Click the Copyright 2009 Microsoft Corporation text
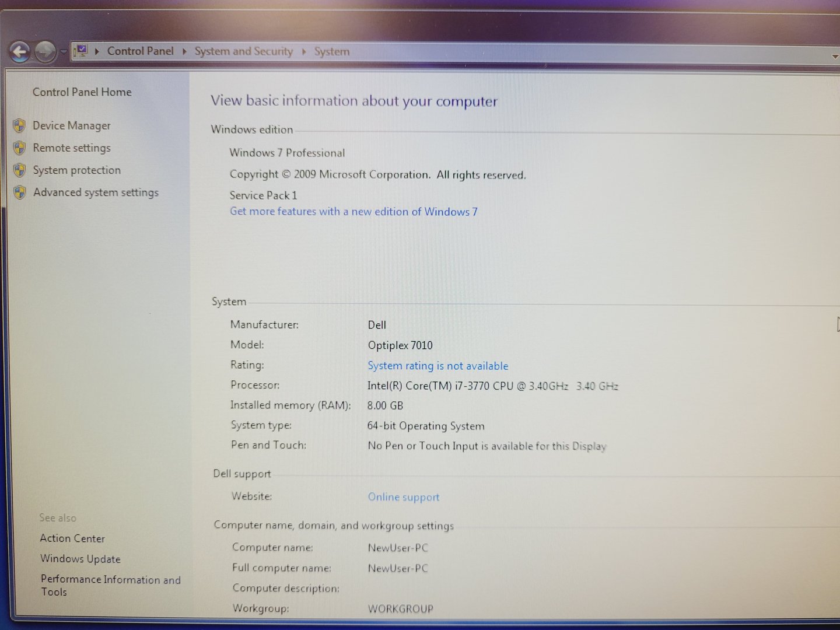The height and width of the screenshot is (630, 840). click(378, 174)
